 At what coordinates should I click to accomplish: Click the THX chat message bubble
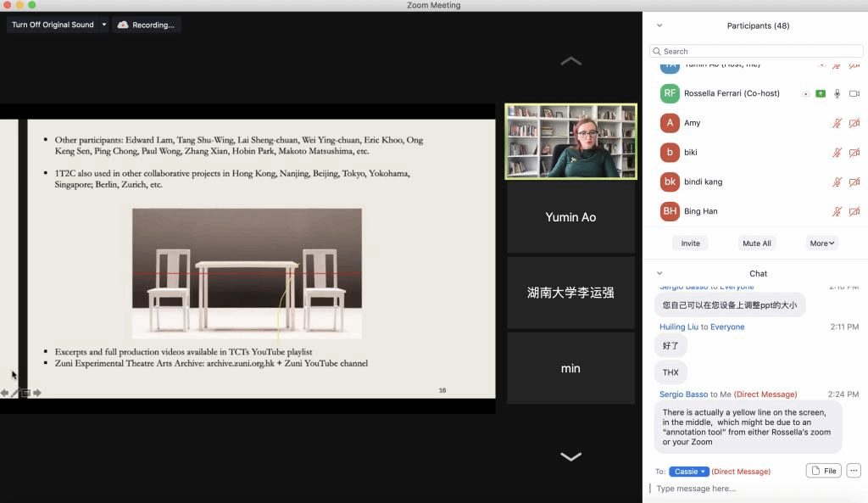[x=670, y=372]
